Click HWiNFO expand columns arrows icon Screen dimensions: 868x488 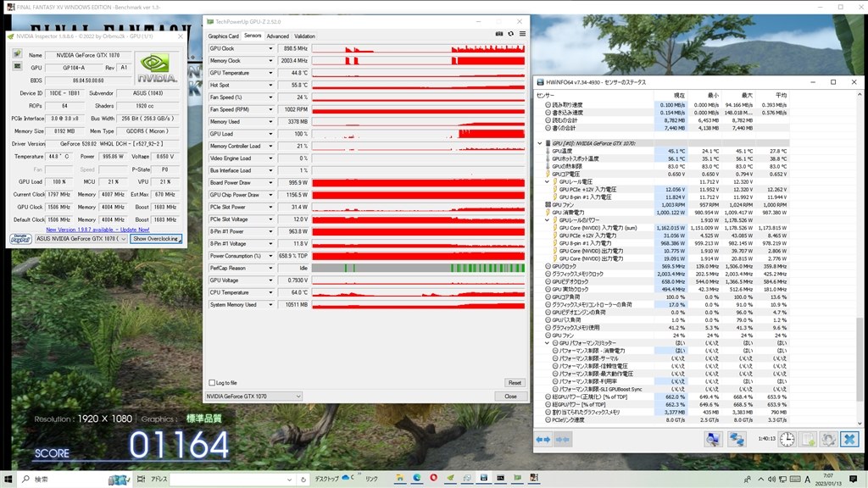[x=543, y=440]
